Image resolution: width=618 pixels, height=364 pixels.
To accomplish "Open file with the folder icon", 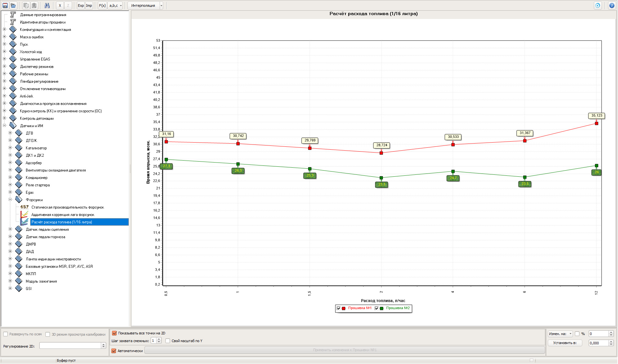I will [13, 5].
